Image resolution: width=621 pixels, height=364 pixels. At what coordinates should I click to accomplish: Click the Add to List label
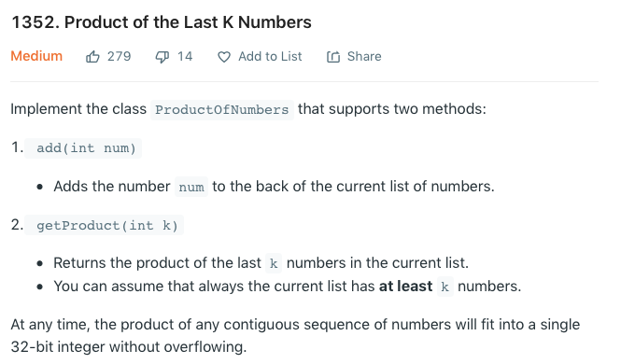coord(270,57)
